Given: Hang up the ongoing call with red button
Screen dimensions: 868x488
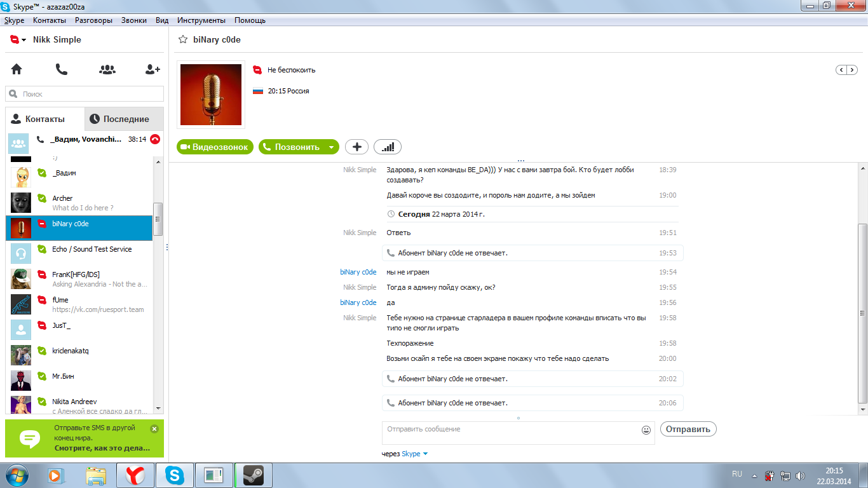Looking at the screenshot, I should coord(155,139).
